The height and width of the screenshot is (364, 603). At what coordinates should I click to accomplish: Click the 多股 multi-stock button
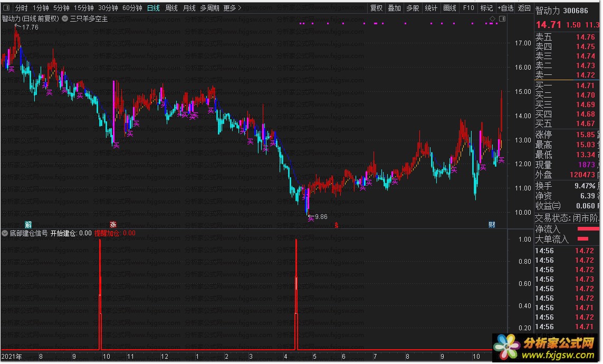pyautogui.click(x=413, y=8)
